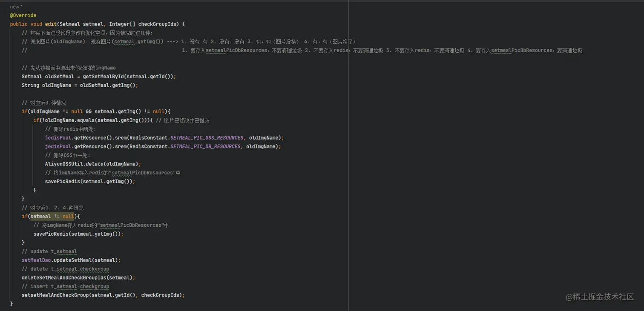Screen dimensions: 644x311
Task: Click the line "if(oldImgName != null && setmeal.getImg() != null){"
Action: pyautogui.click(x=96, y=111)
